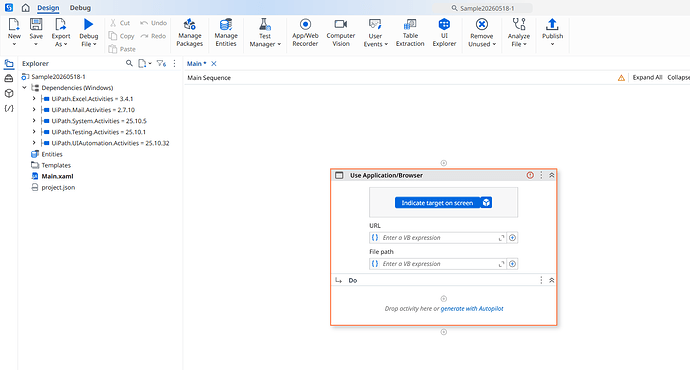690x370 pixels.
Task: Open the Debug File dropdown arrow
Action: [x=95, y=44]
